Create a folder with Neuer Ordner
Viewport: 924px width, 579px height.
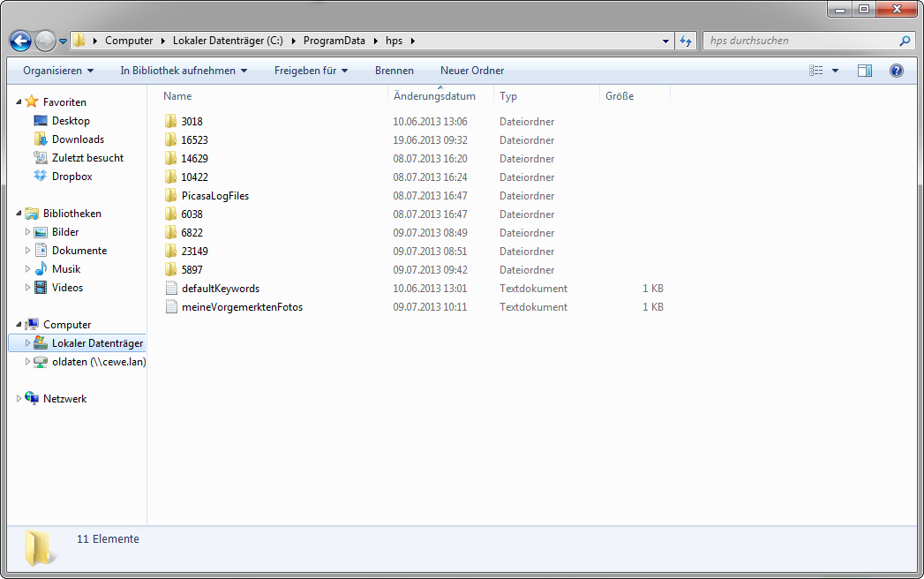coord(472,71)
